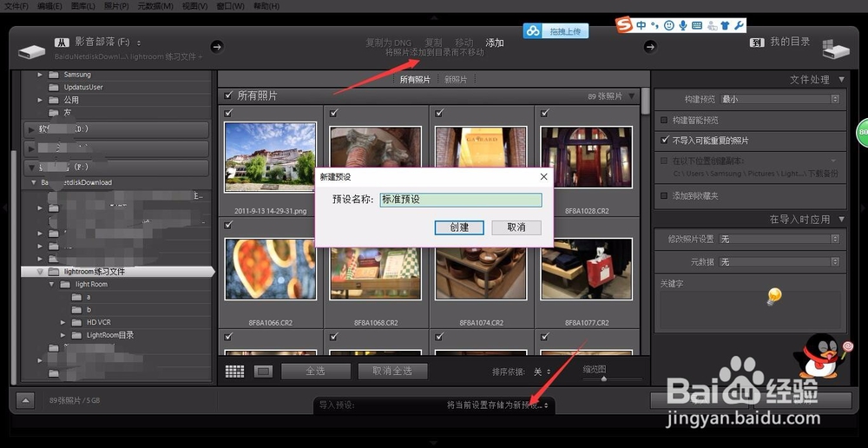Click the keyword lightbulb icon
Image resolution: width=868 pixels, height=448 pixels.
click(773, 296)
